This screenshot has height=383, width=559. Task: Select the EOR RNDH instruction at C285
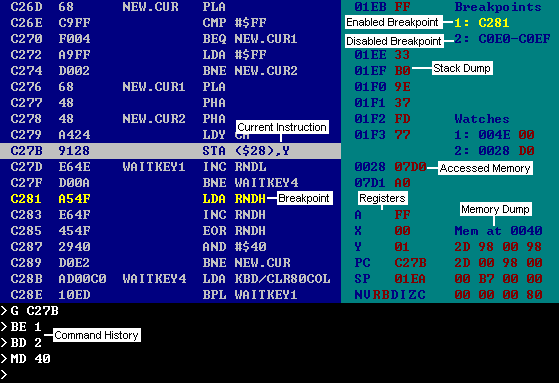point(234,231)
